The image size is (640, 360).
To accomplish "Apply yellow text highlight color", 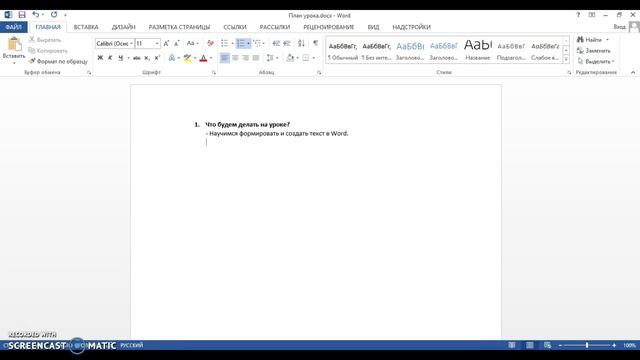I will click(x=187, y=58).
